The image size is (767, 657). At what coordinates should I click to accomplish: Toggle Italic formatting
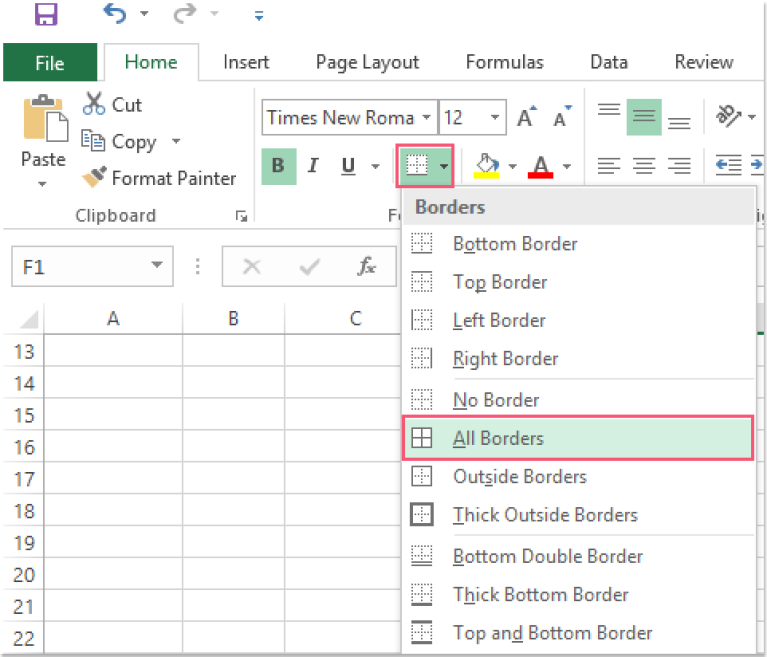pos(313,166)
